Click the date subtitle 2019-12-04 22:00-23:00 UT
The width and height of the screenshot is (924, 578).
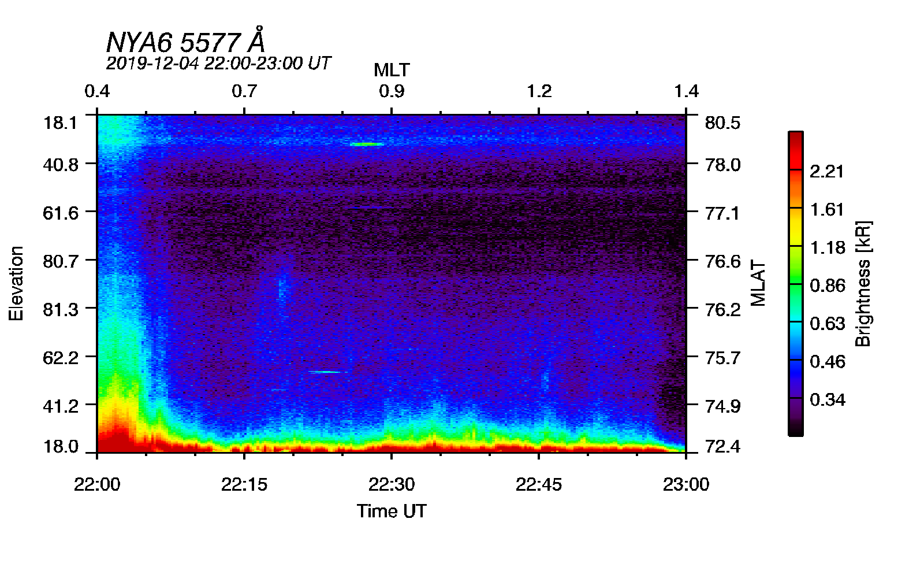pyautogui.click(x=218, y=63)
